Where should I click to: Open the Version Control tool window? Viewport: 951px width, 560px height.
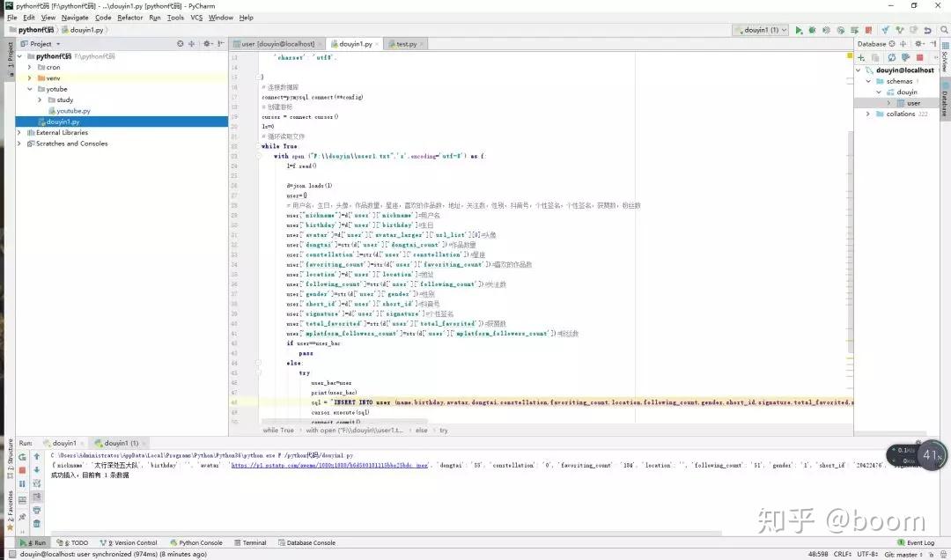coord(129,543)
